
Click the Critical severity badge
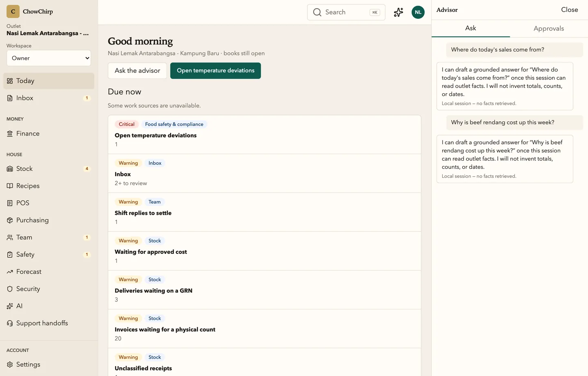(x=127, y=124)
